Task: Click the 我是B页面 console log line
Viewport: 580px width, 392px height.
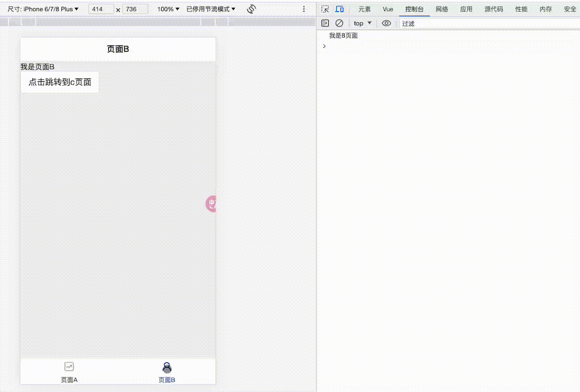Action: [343, 36]
